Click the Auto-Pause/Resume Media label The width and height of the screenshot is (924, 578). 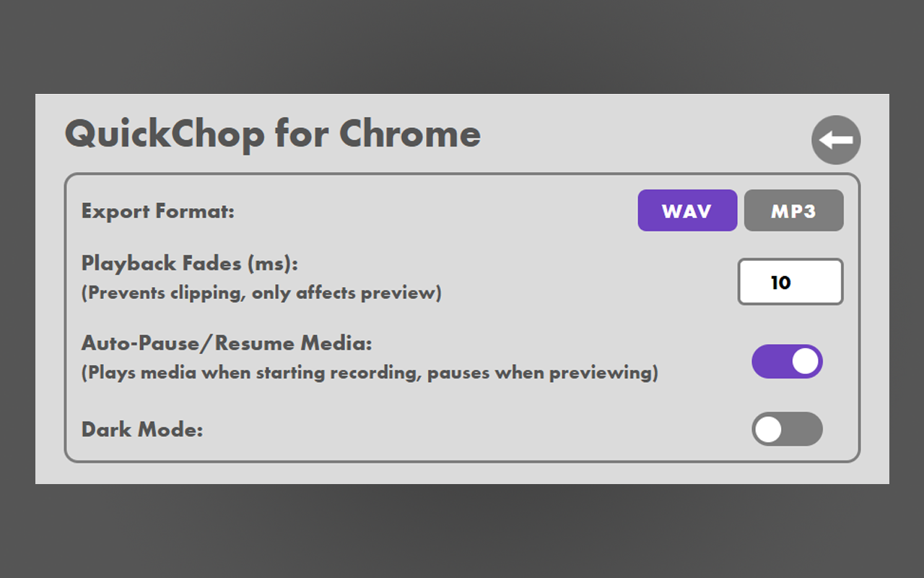click(x=227, y=342)
